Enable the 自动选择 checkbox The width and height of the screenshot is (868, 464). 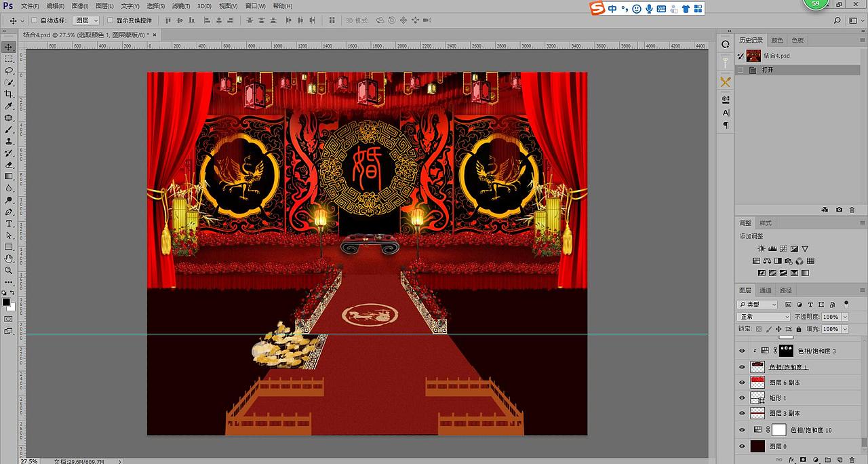(34, 20)
